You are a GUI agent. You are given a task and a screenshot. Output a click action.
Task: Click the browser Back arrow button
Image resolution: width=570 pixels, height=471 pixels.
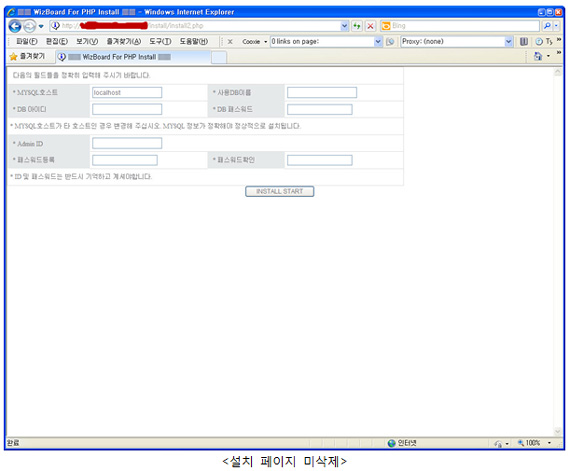pyautogui.click(x=15, y=26)
